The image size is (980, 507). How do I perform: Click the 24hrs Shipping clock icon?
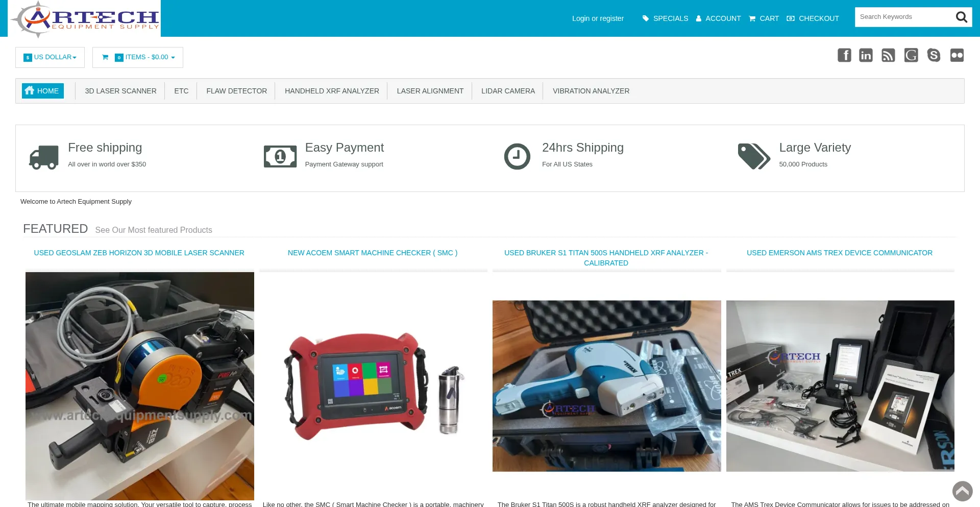click(x=517, y=156)
